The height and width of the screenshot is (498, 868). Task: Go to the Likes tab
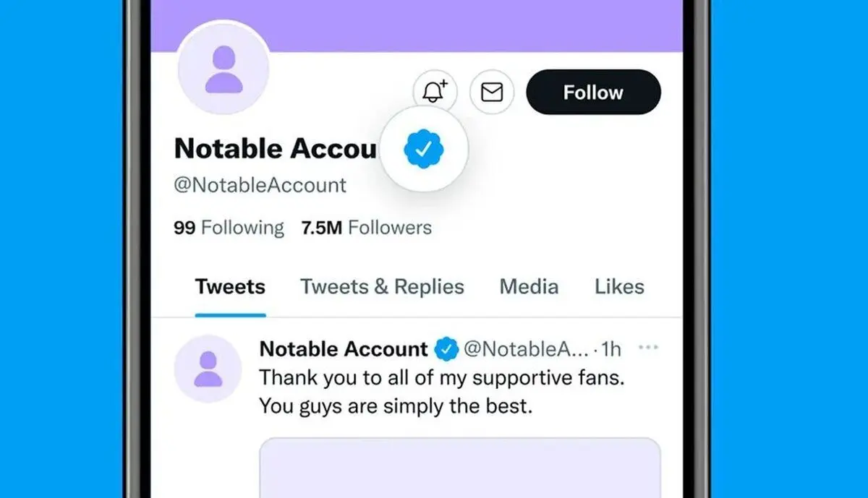(x=619, y=287)
